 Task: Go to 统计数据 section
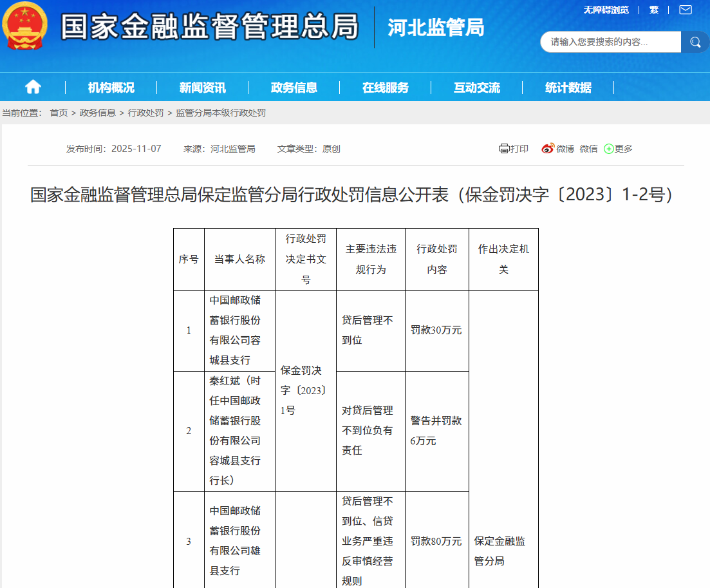coord(568,88)
